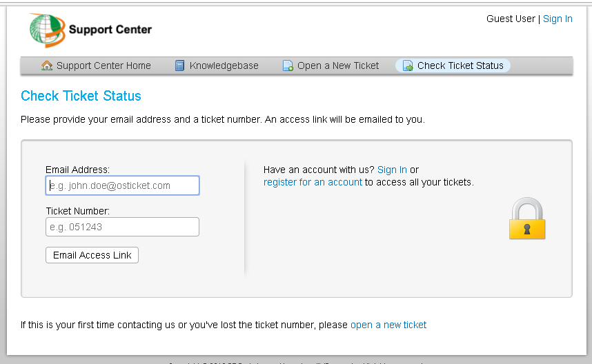The image size is (592, 364).
Task: Click the Support Center globe logo
Action: pyautogui.click(x=47, y=30)
